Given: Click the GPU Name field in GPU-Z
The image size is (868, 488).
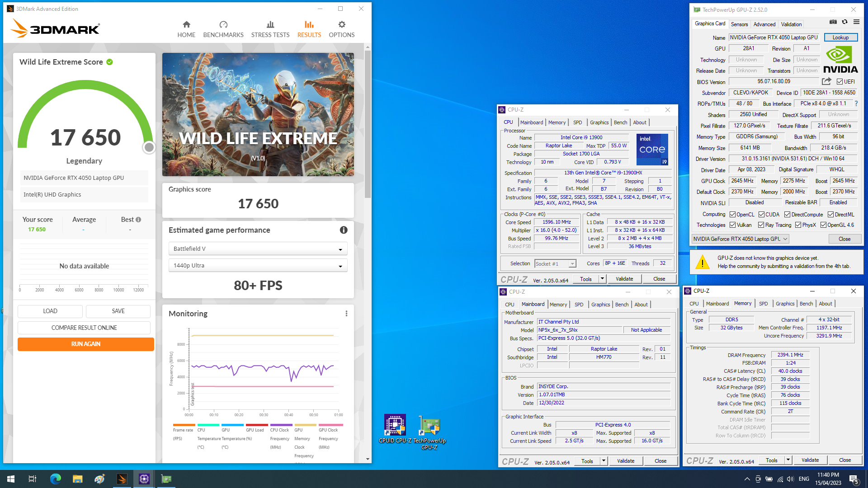Looking at the screenshot, I should coord(774,38).
